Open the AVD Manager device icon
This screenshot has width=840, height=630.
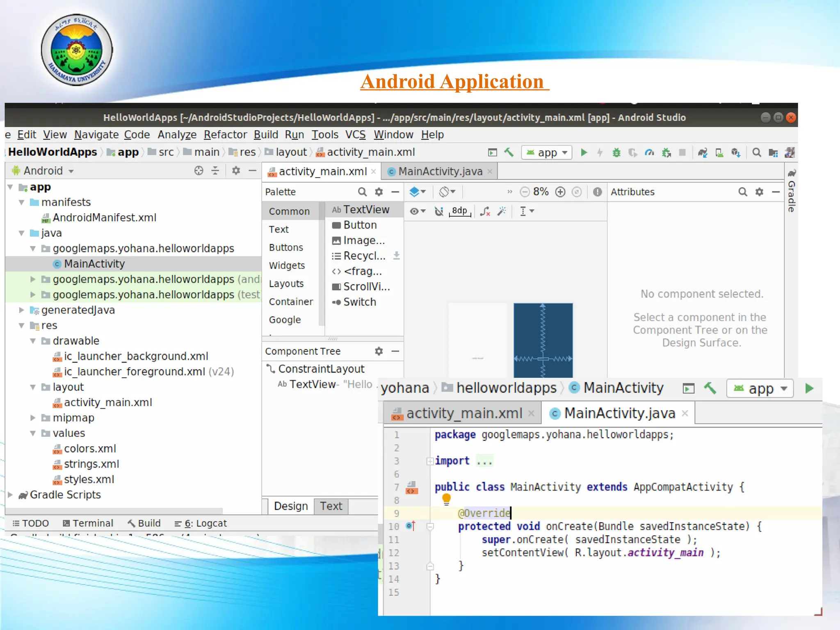pos(719,153)
